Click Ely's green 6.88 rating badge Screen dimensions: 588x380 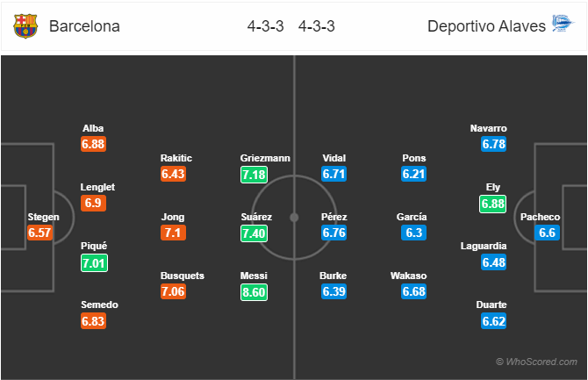492,204
